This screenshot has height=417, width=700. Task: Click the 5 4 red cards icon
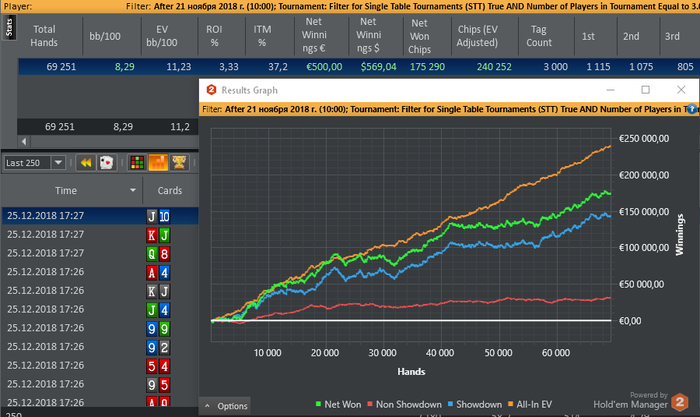[x=158, y=367]
